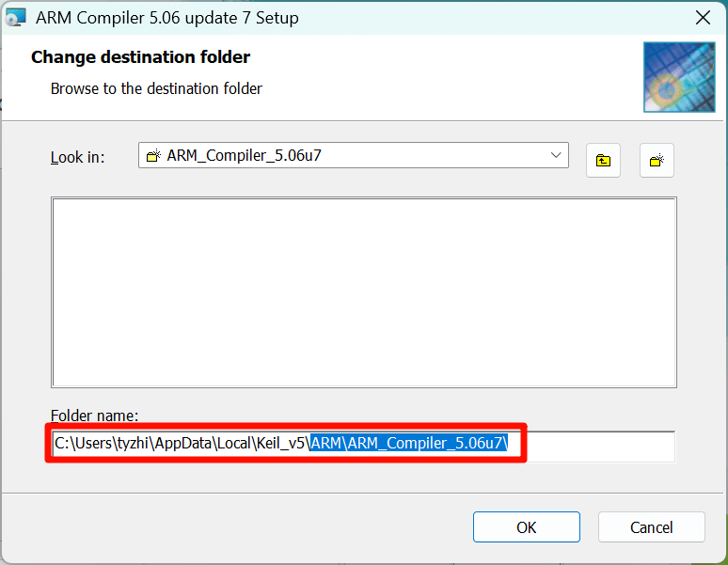This screenshot has height=565, width=728.
Task: Click the installer banner image at top right
Action: (x=672, y=77)
